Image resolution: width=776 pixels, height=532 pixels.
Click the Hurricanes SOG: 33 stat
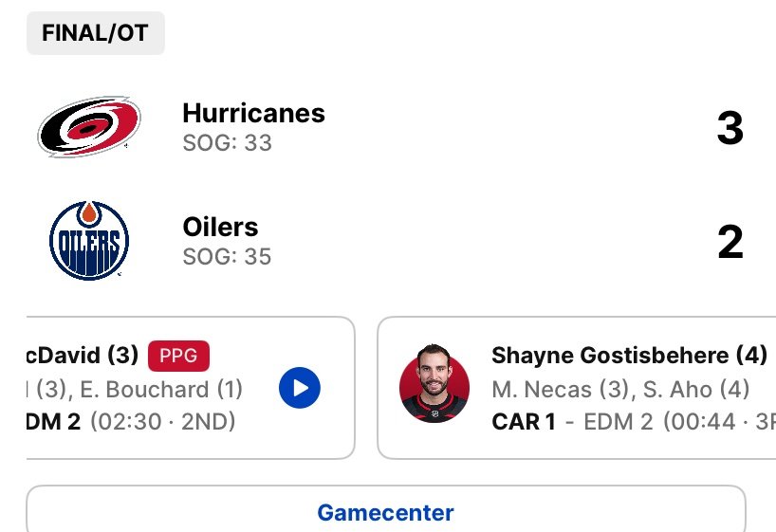click(x=227, y=143)
